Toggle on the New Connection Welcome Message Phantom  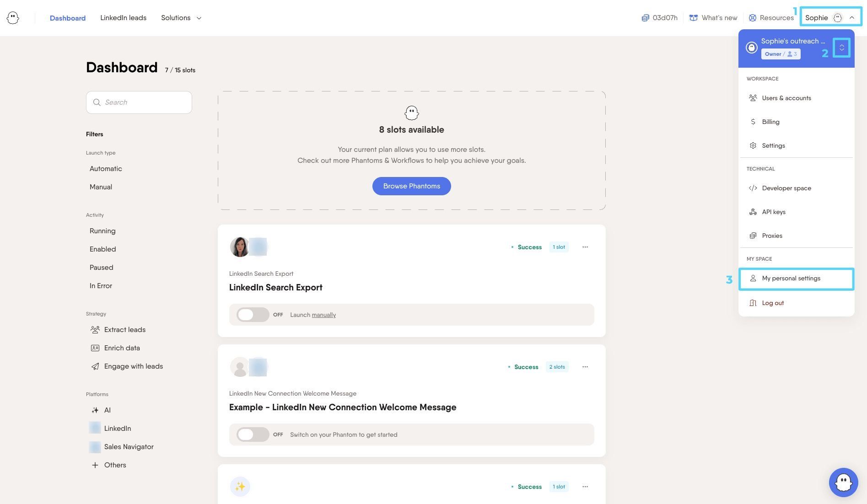(253, 434)
